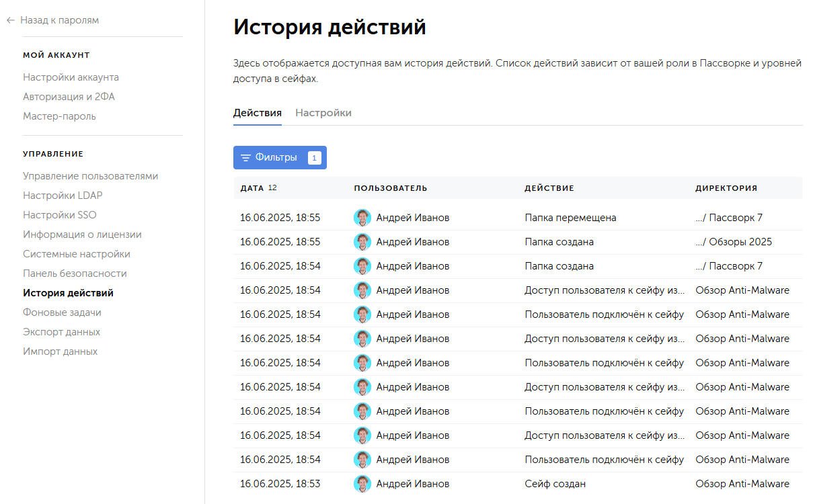Open Авторизация и 2ФА section
This screenshot has height=504, width=813.
[69, 97]
